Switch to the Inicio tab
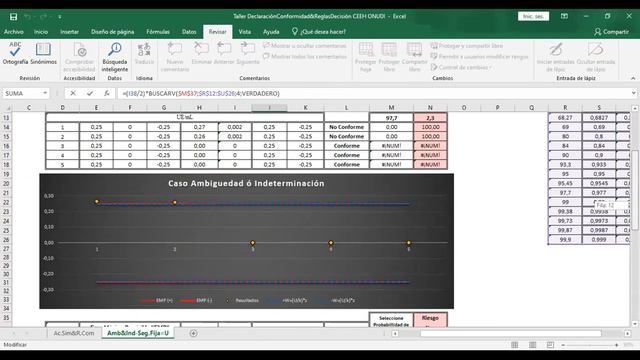 pos(41,32)
